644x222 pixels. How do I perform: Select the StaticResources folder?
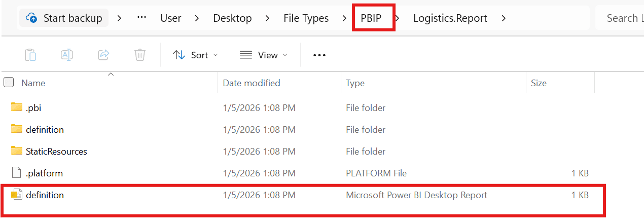(56, 151)
